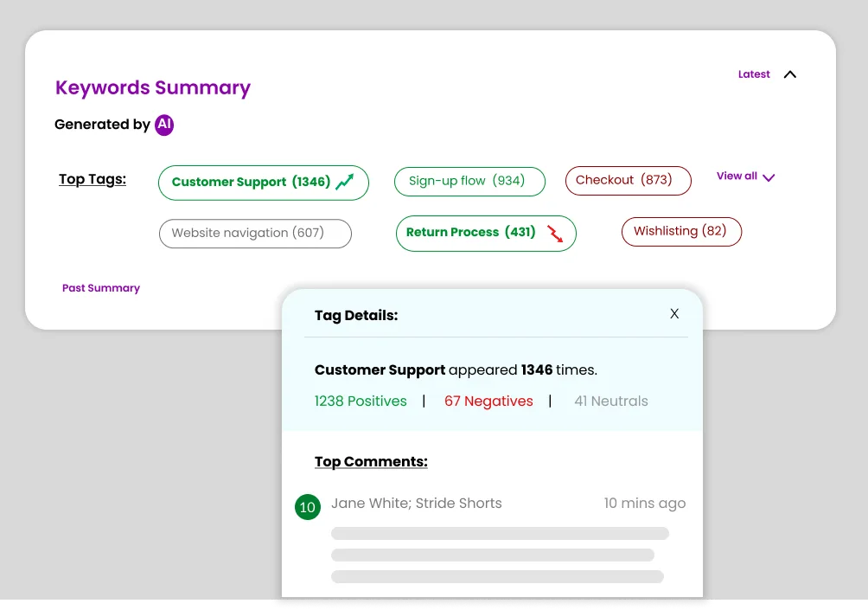The width and height of the screenshot is (868, 610).
Task: Collapse the Keywords Summary with the chevron
Action: pos(789,74)
